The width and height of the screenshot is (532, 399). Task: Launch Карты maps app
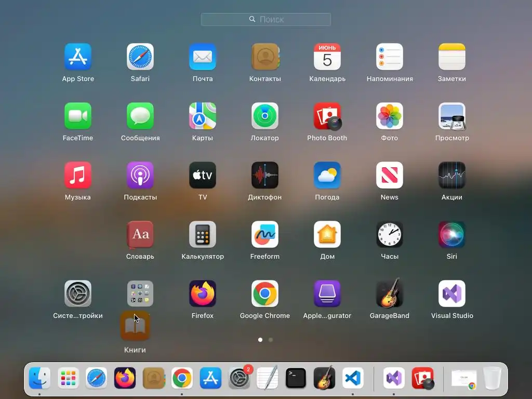pos(203,116)
